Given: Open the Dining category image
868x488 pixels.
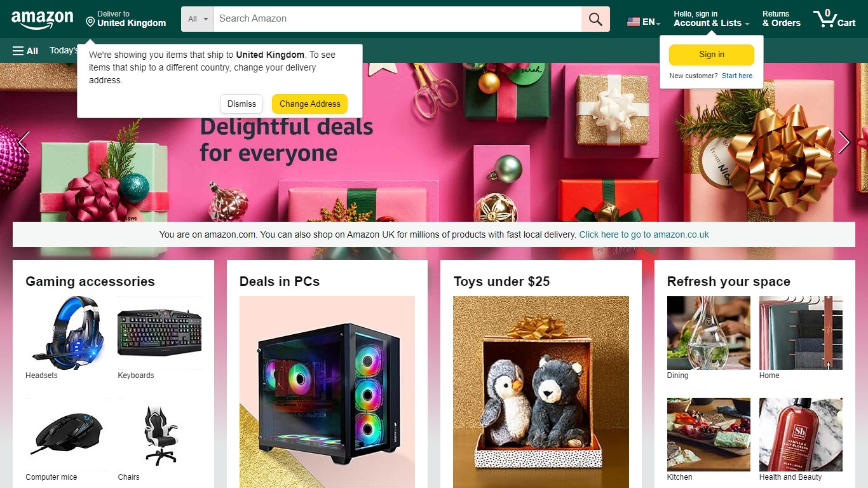Looking at the screenshot, I should pyautogui.click(x=709, y=333).
